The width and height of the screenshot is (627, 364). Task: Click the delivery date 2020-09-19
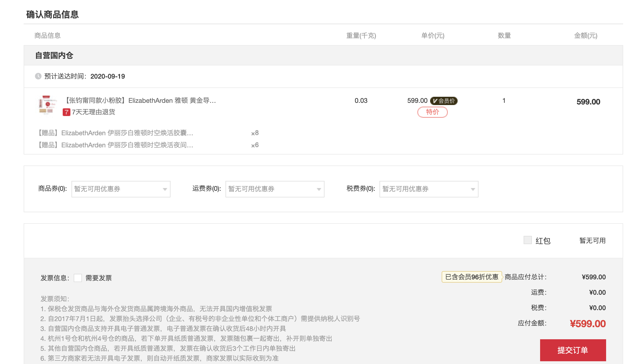click(108, 76)
